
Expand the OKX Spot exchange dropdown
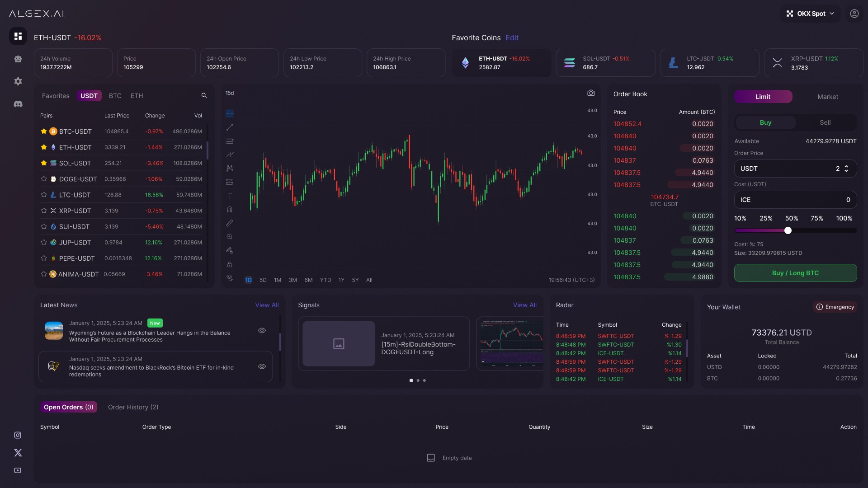pyautogui.click(x=811, y=14)
